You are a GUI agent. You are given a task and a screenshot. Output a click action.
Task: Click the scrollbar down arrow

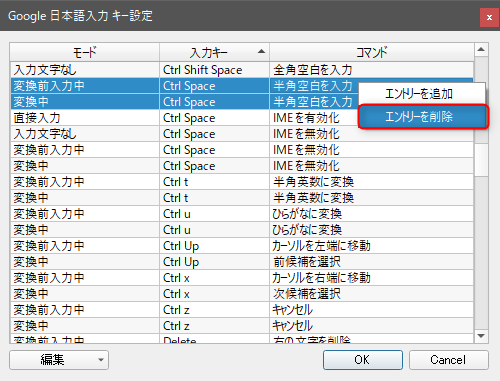[481, 336]
